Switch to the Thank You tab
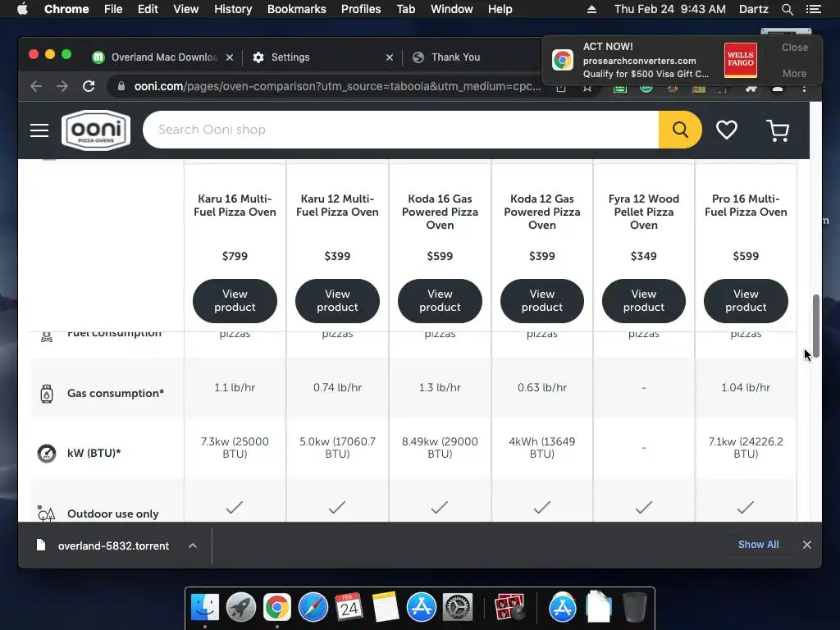840x630 pixels. [x=455, y=57]
